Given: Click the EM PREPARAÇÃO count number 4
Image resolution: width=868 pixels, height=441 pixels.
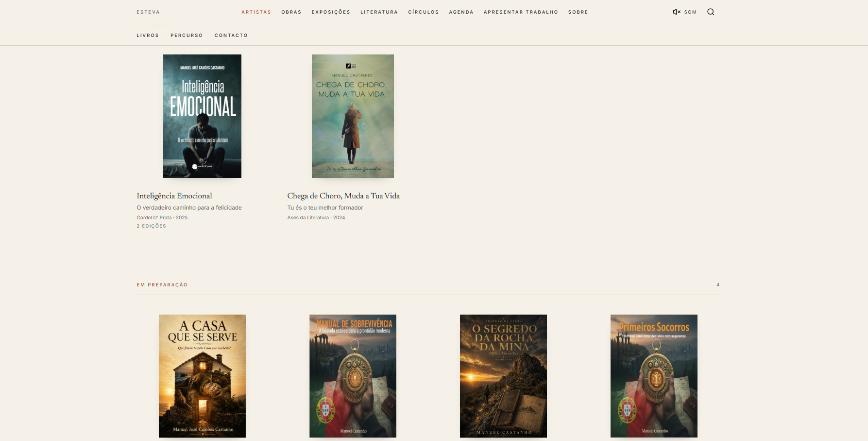Looking at the screenshot, I should tap(718, 285).
